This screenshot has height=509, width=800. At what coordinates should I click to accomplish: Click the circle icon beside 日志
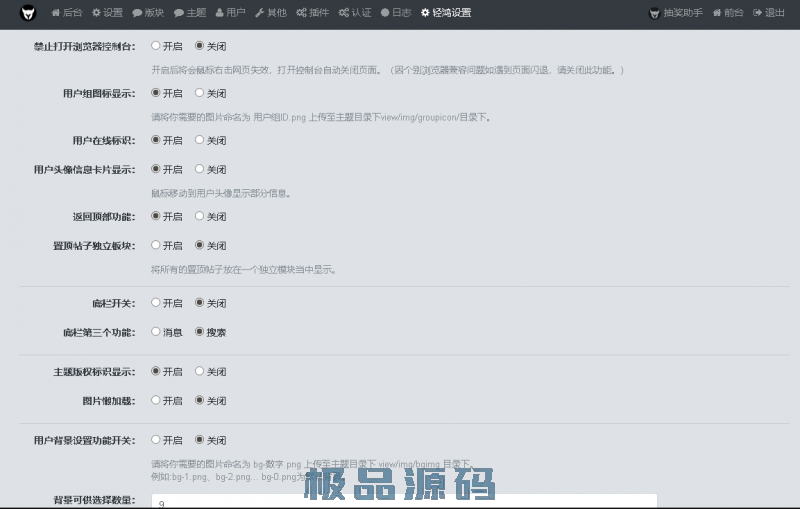click(385, 13)
